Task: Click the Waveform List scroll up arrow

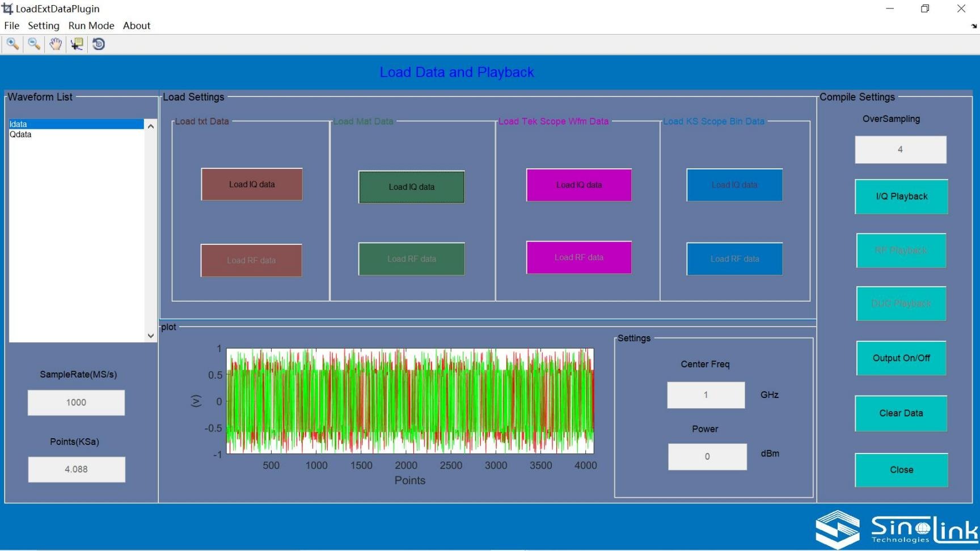Action: tap(150, 126)
